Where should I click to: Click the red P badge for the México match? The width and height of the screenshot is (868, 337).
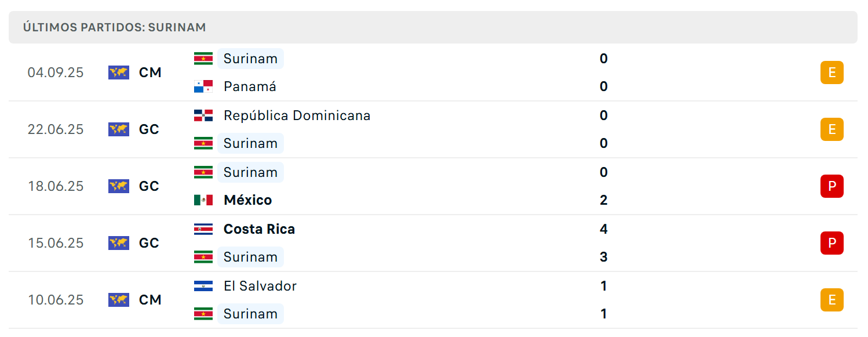(x=832, y=186)
